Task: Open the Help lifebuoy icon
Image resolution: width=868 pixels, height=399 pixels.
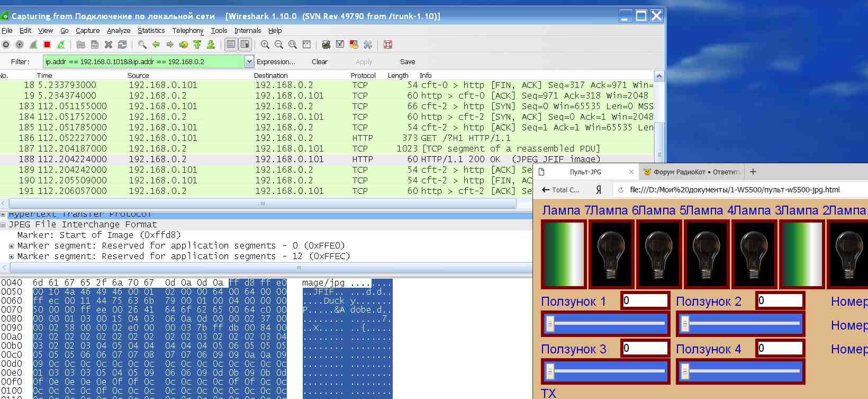Action: click(x=388, y=45)
